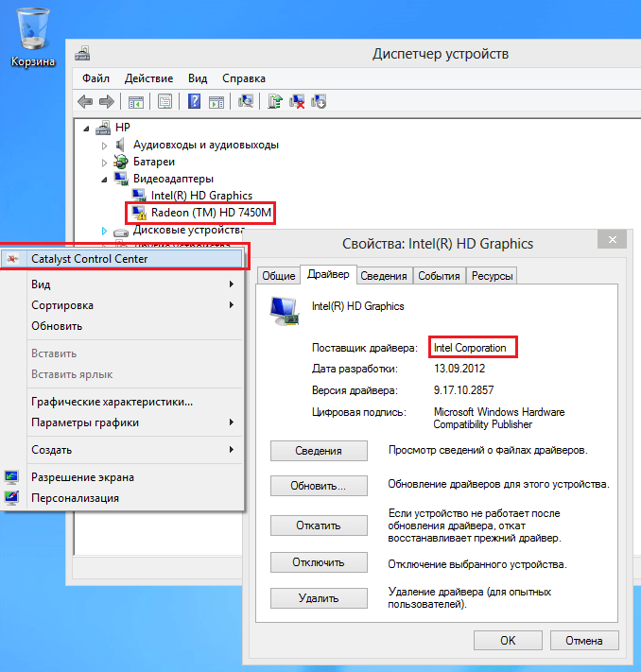Viewport: 641px width, 672px height.
Task: Switch to the Общие tab
Action: tap(279, 276)
